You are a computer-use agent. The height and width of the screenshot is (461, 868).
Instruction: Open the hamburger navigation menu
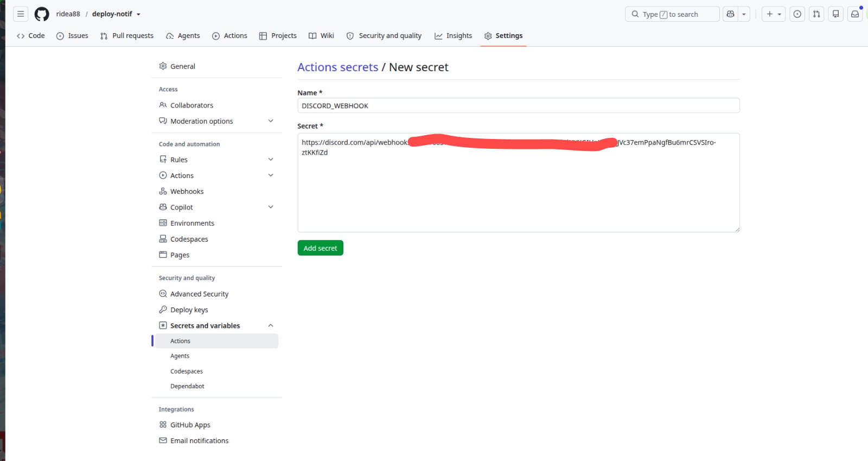point(21,14)
